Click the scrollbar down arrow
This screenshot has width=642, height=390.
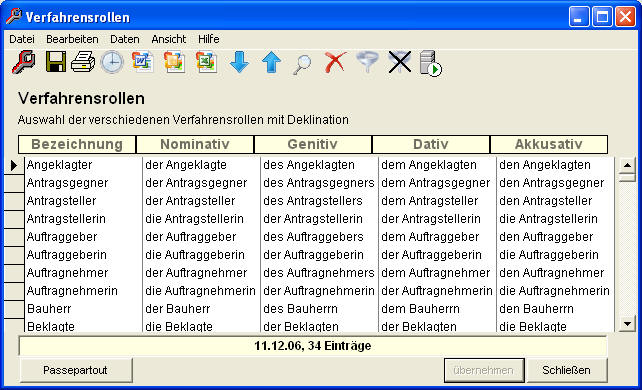(x=627, y=324)
